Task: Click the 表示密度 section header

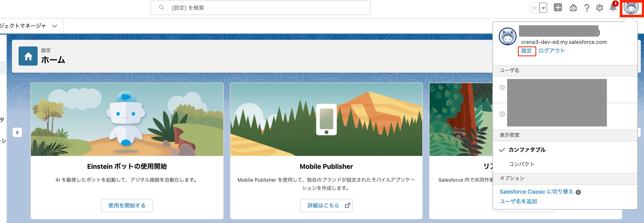Action: (x=565, y=135)
